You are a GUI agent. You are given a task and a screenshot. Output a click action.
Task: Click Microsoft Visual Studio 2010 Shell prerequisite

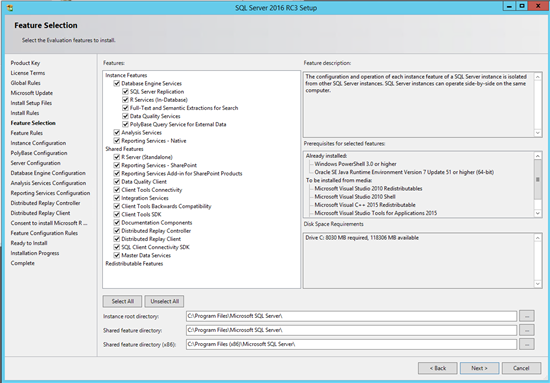(x=355, y=197)
